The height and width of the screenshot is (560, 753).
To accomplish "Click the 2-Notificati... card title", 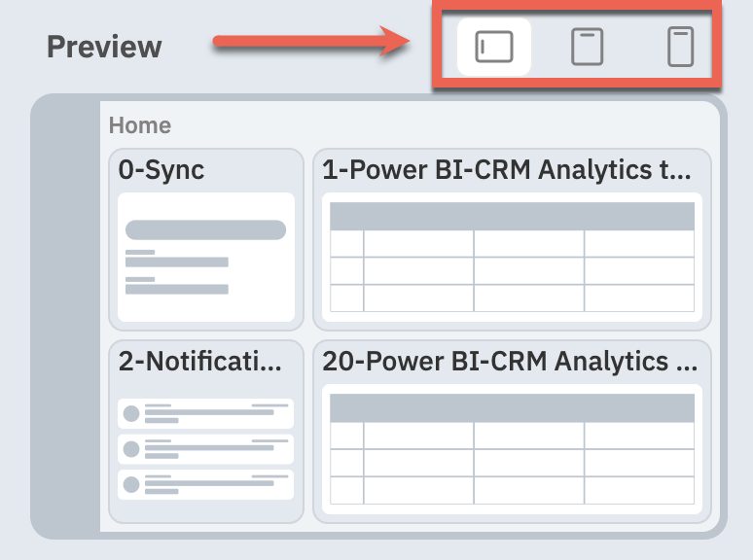I will tap(199, 362).
